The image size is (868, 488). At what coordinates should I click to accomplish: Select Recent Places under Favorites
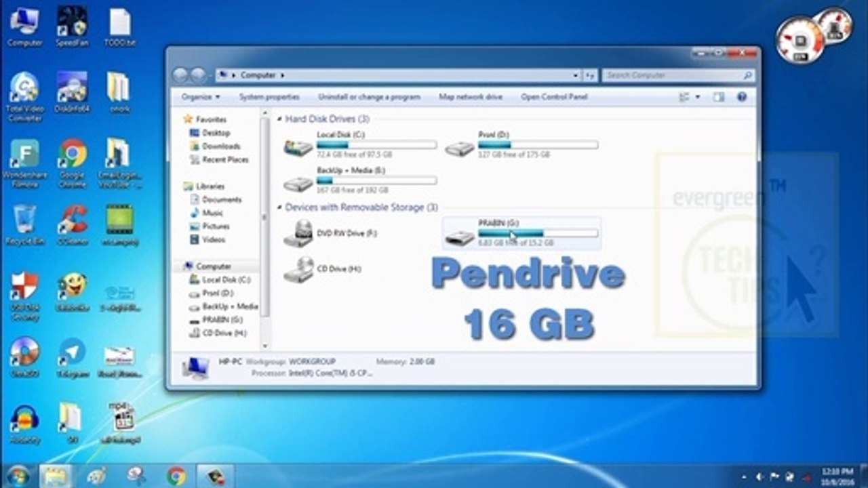[218, 160]
